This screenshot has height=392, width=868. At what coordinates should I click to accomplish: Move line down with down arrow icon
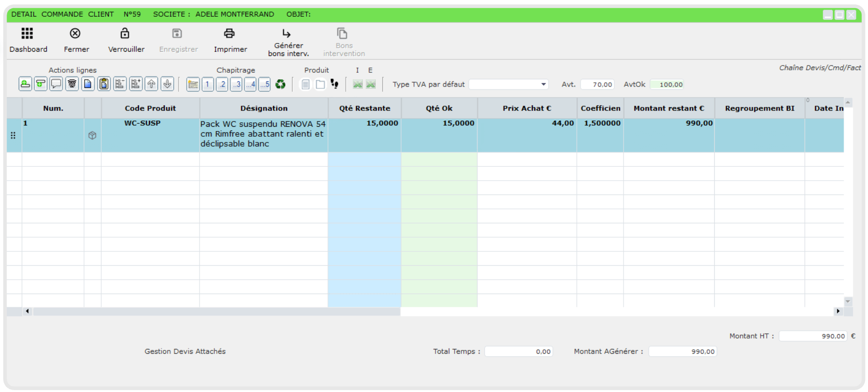[x=167, y=84]
